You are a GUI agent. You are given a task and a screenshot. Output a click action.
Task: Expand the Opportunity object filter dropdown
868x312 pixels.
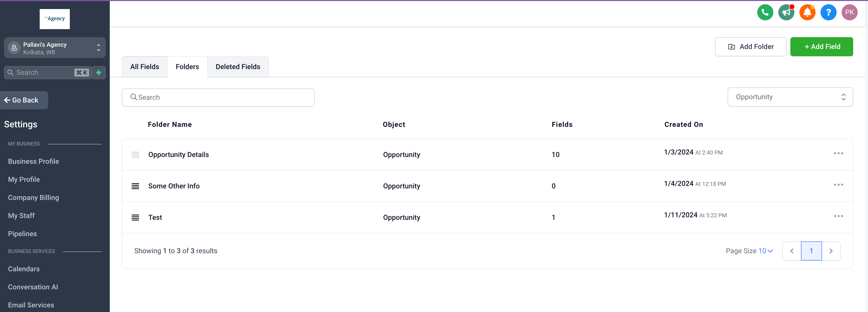tap(790, 97)
